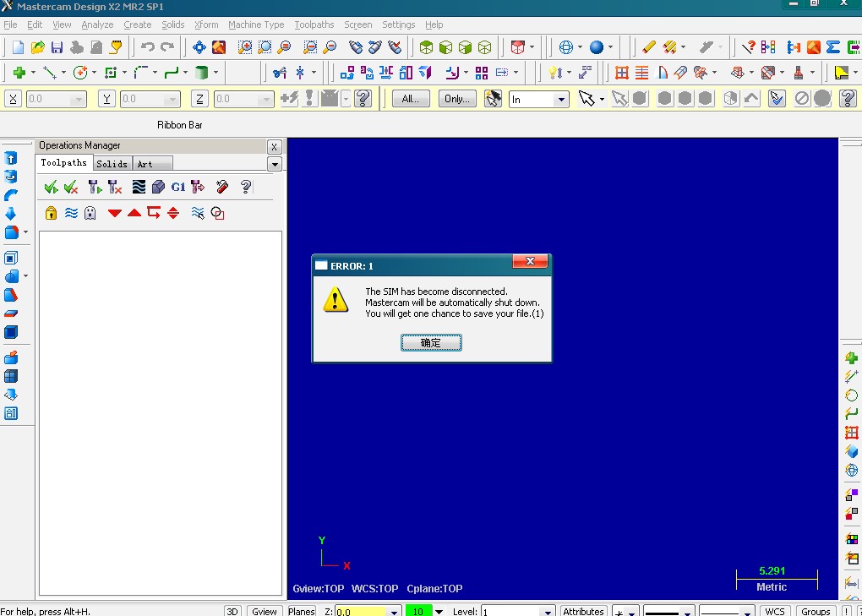Open the Help menu
Screen dimensions: 862x616
click(434, 25)
